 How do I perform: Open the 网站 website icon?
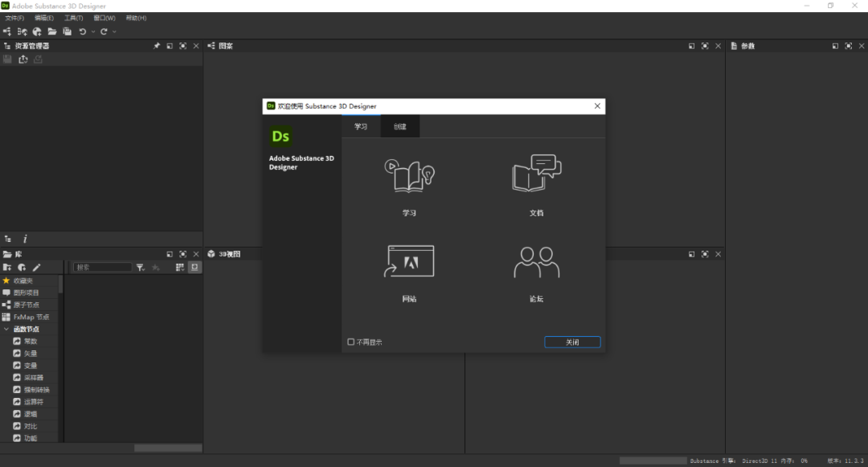click(410, 262)
